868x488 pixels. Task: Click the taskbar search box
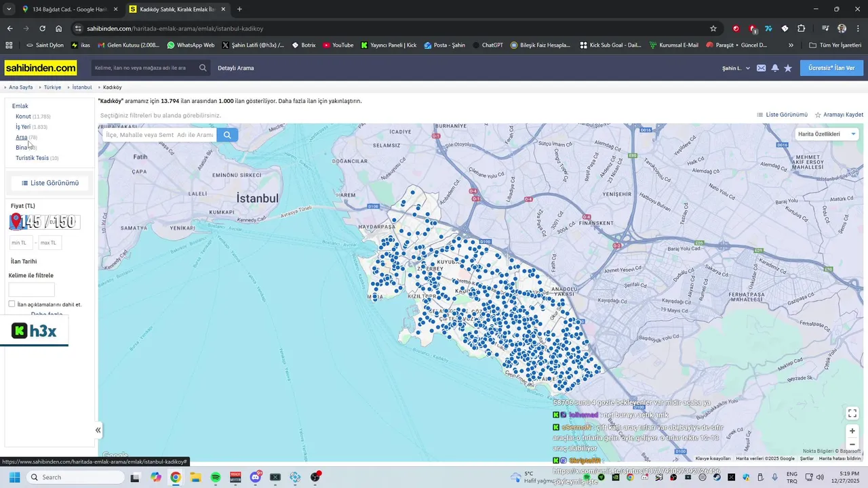pyautogui.click(x=75, y=477)
